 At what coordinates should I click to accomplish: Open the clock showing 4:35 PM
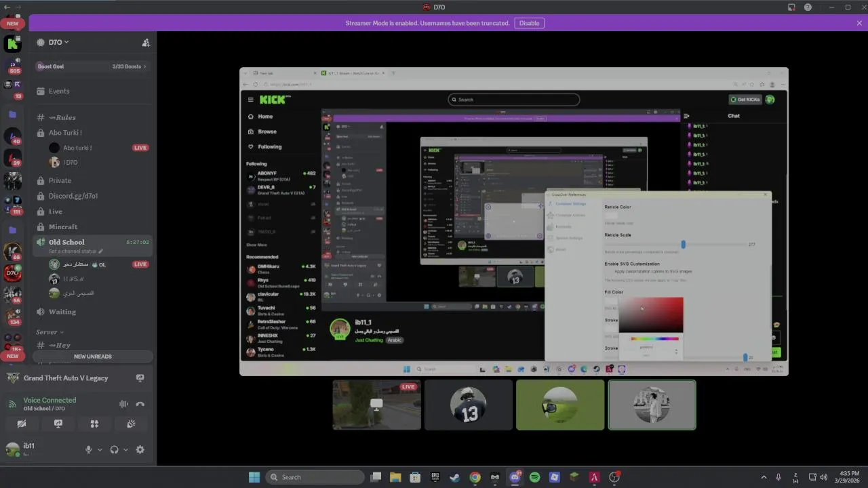(848, 477)
